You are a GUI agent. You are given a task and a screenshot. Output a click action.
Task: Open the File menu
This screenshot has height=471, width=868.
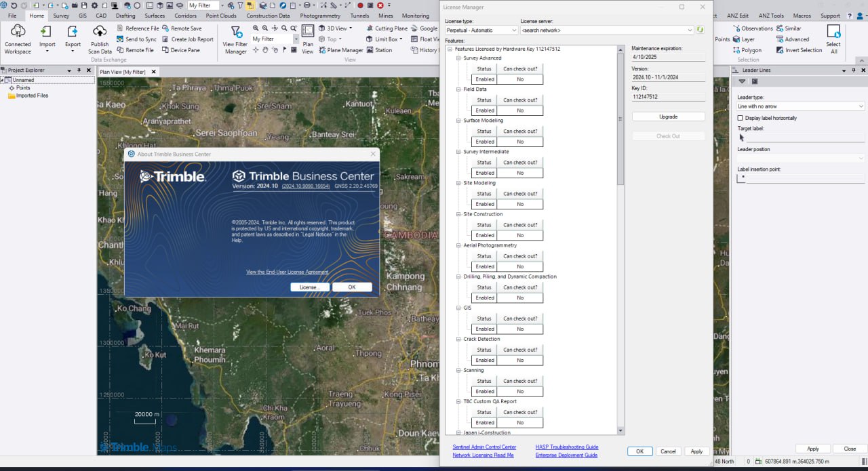click(12, 16)
